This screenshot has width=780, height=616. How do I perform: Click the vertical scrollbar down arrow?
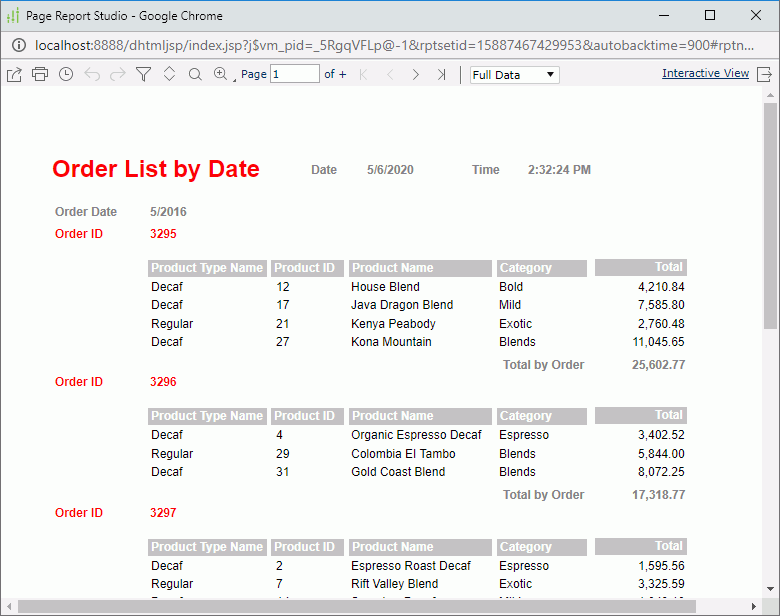[770, 590]
